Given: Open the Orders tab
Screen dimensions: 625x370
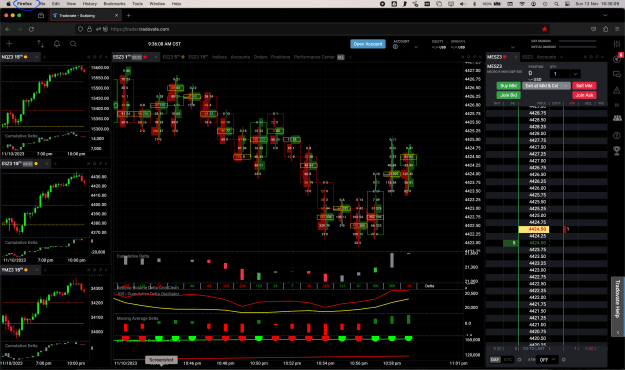Looking at the screenshot, I should tap(260, 57).
